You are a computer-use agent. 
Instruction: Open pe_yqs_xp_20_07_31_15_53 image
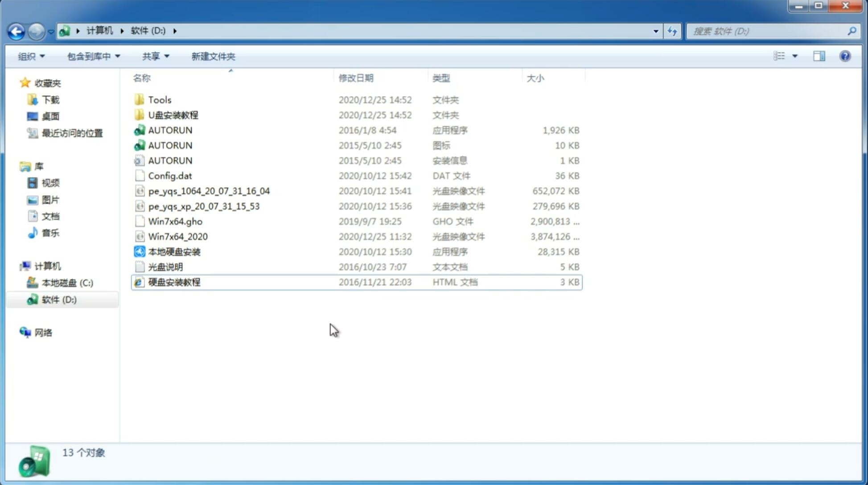coord(204,206)
